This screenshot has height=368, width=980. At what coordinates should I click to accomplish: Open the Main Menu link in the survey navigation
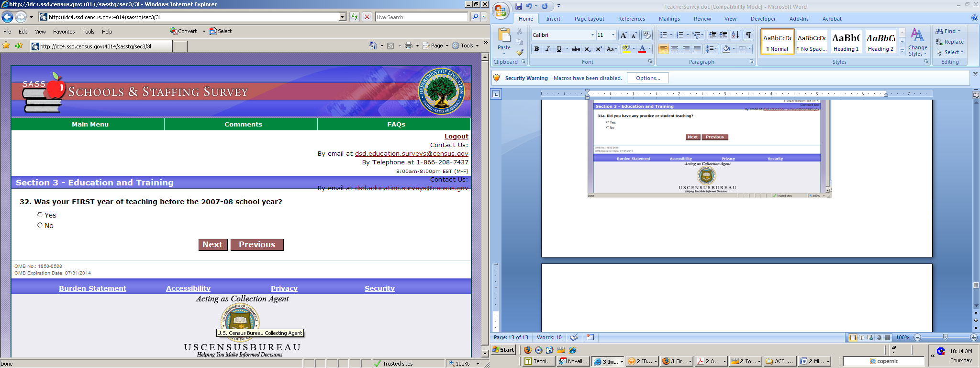90,124
